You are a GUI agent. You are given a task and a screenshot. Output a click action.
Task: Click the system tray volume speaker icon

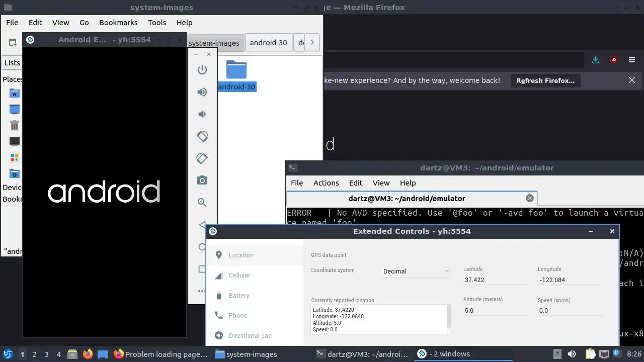pyautogui.click(x=572, y=354)
